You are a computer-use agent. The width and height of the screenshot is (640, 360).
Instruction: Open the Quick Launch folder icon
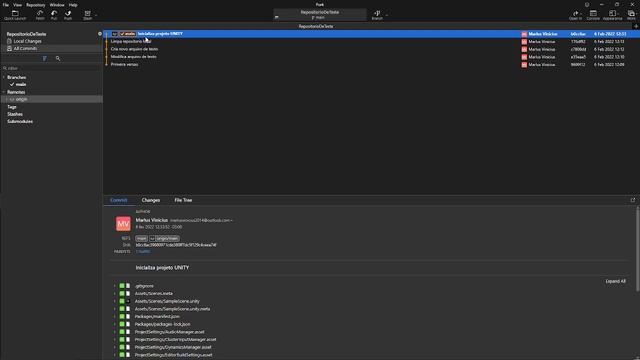15,13
